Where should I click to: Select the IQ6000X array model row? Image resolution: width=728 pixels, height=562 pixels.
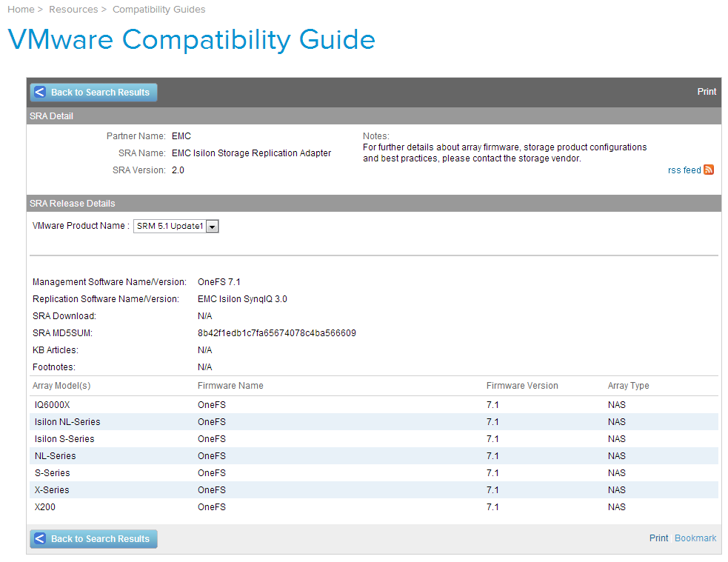(x=52, y=405)
